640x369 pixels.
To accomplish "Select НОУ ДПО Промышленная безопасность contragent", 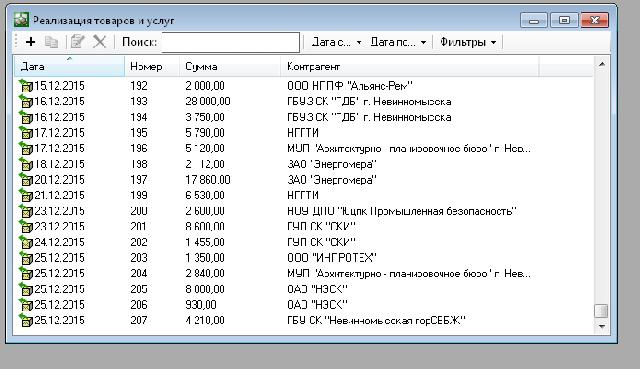I will [x=402, y=211].
